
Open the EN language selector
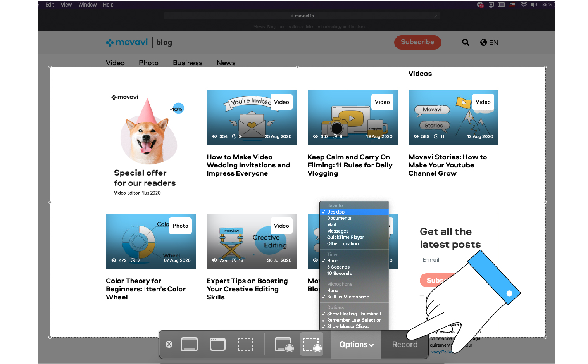[489, 42]
